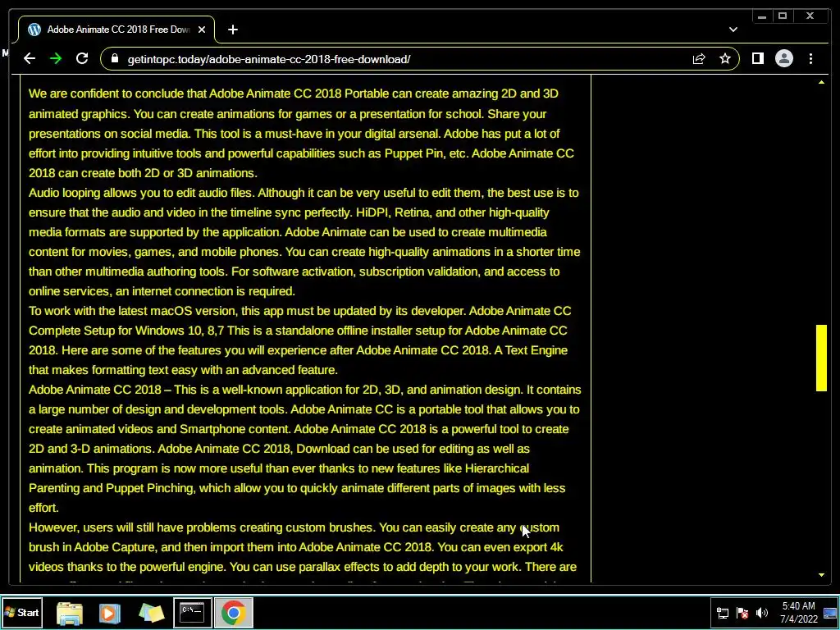Viewport: 840px width, 630px height.
Task: Click the line '2018 can create both 2D or 3D animations.'
Action: pyautogui.click(x=143, y=173)
